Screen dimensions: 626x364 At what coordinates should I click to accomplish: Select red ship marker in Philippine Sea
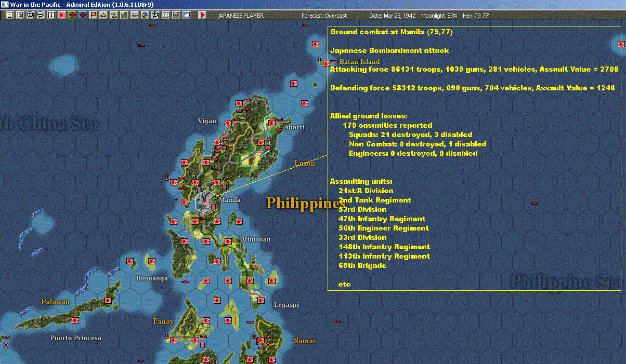[x=534, y=203]
